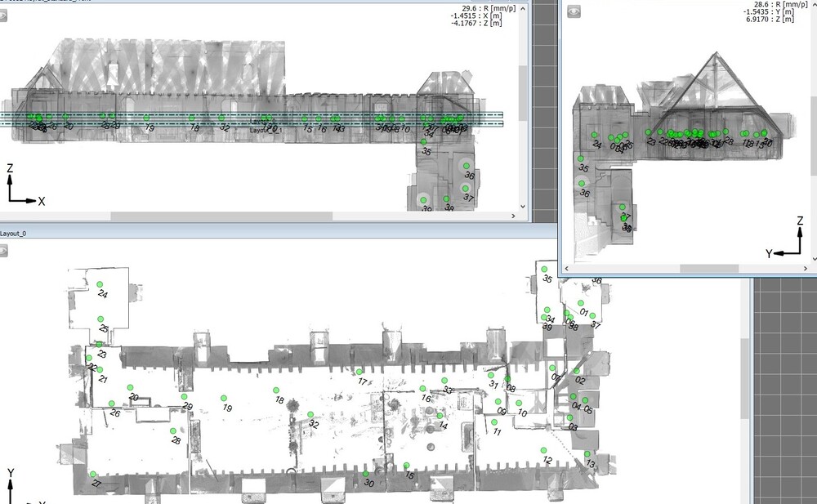Click scan marker 12 in the plan view

click(x=542, y=450)
